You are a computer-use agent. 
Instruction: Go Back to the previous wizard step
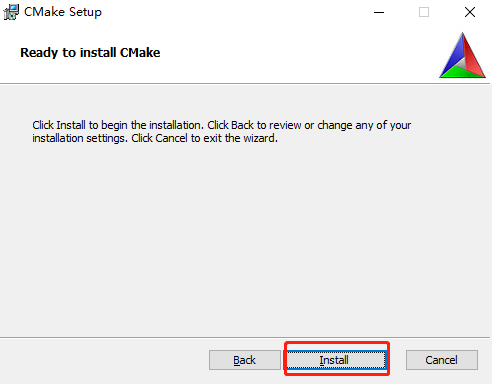tap(244, 360)
